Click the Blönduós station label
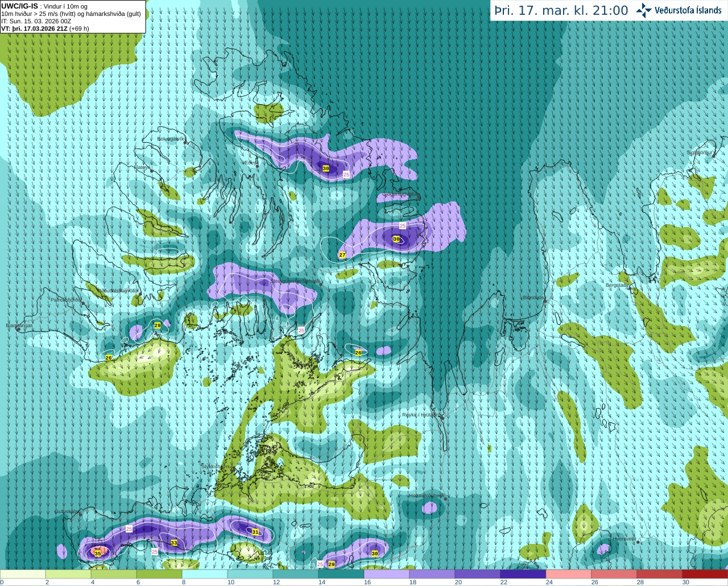The image size is (728, 586). 533,298
